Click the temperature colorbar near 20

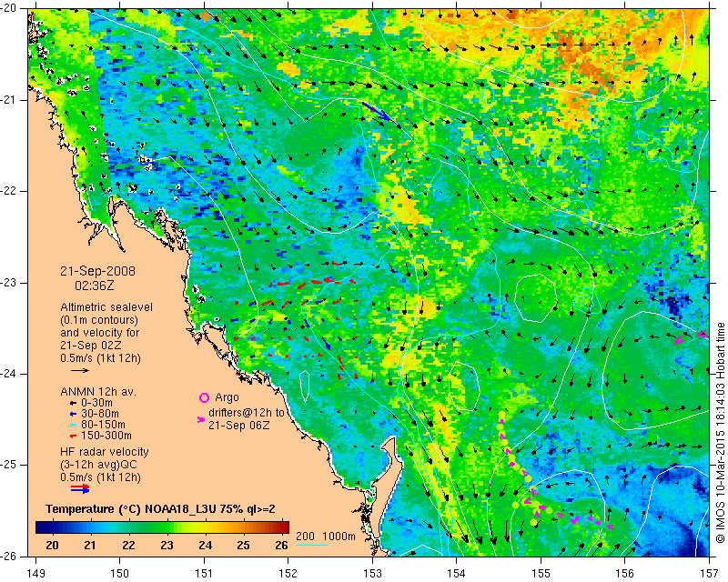pos(52,527)
